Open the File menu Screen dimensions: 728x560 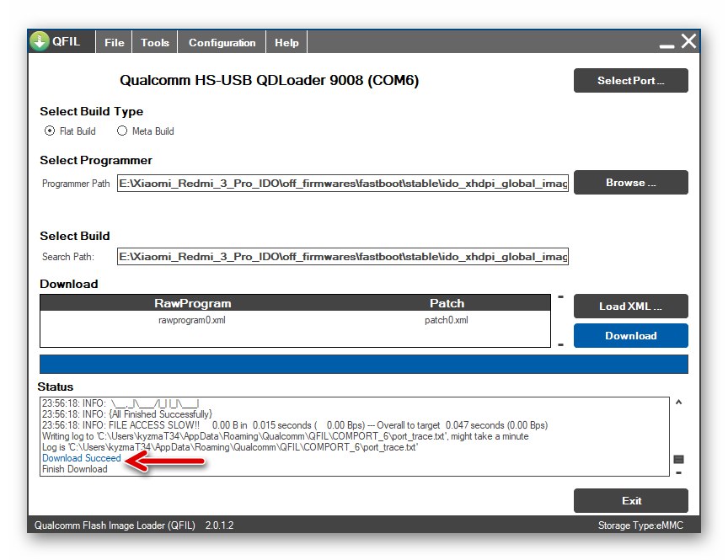click(x=115, y=42)
